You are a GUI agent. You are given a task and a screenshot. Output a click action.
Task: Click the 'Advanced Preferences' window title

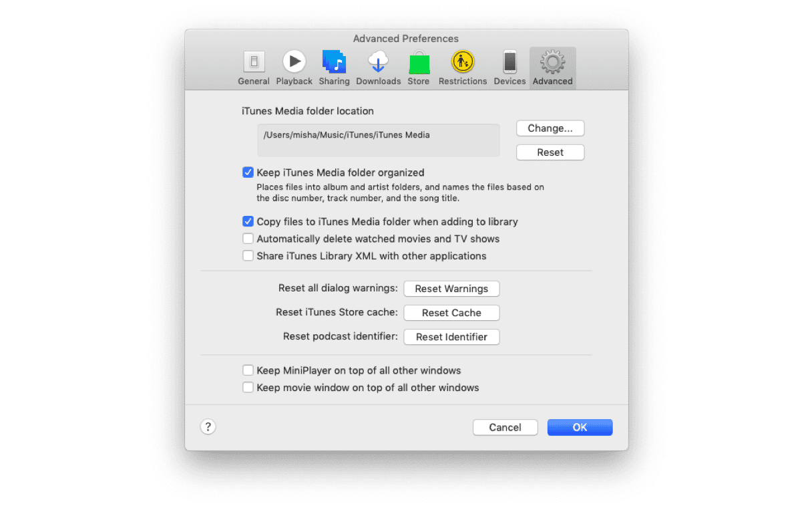pos(406,39)
